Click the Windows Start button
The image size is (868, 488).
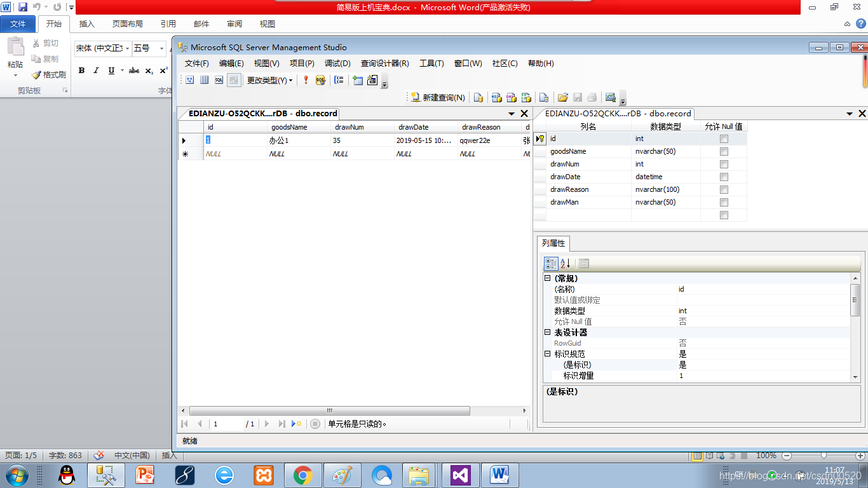pos(16,475)
